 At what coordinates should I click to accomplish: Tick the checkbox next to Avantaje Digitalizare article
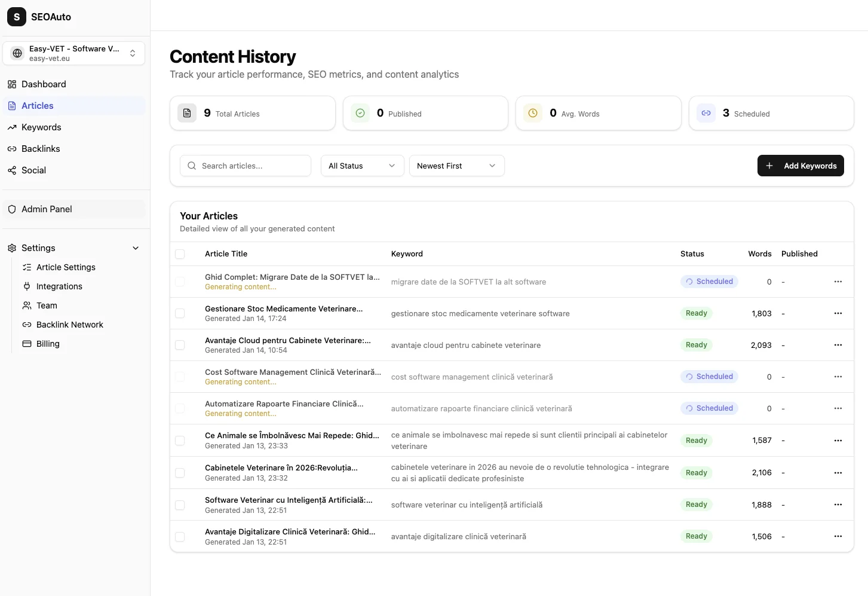point(180,536)
